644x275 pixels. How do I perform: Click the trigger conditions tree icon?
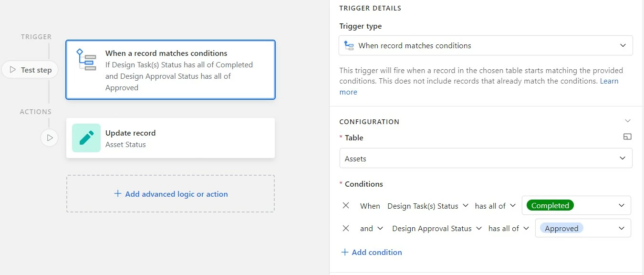pos(86,60)
